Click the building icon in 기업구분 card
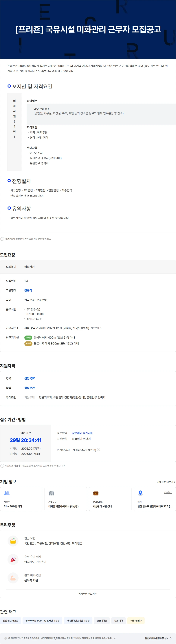The width and height of the screenshot is (176, 644). [51, 493]
